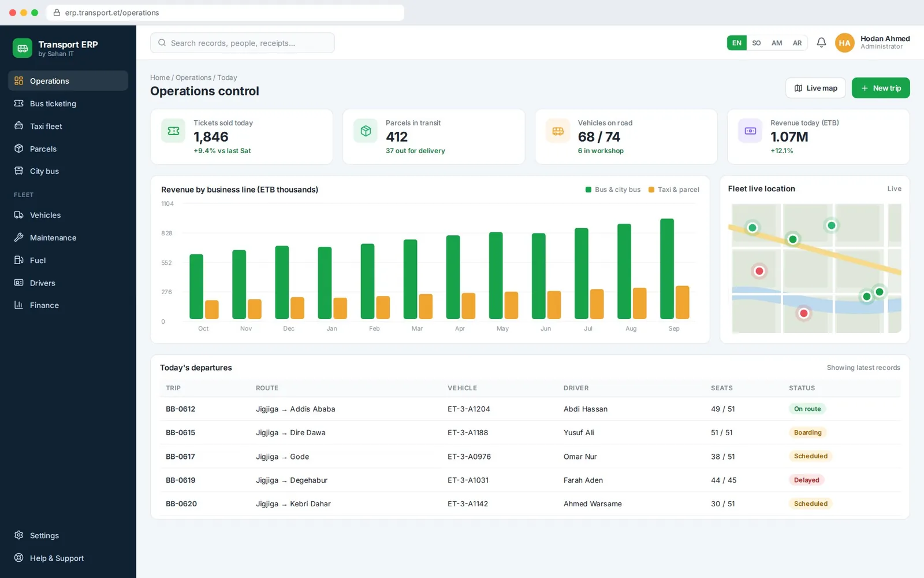Follow the Home breadcrumb link
The height and width of the screenshot is (578, 924).
[x=160, y=77]
